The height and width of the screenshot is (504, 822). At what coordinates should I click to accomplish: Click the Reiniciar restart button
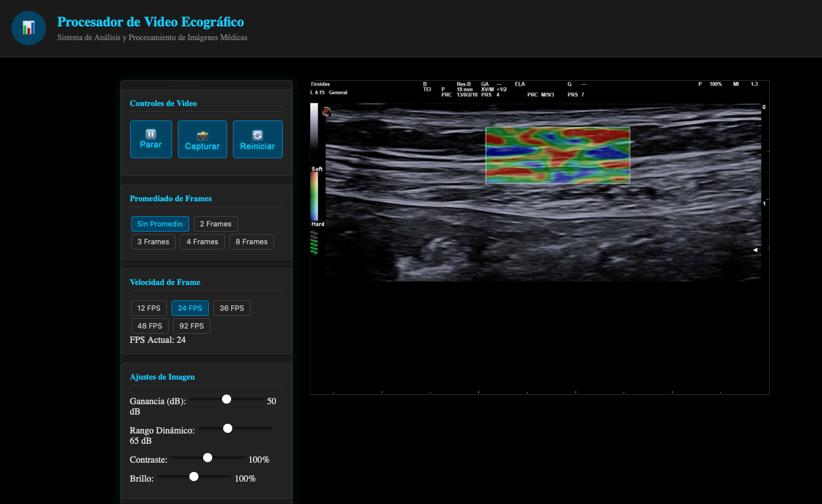pyautogui.click(x=258, y=139)
